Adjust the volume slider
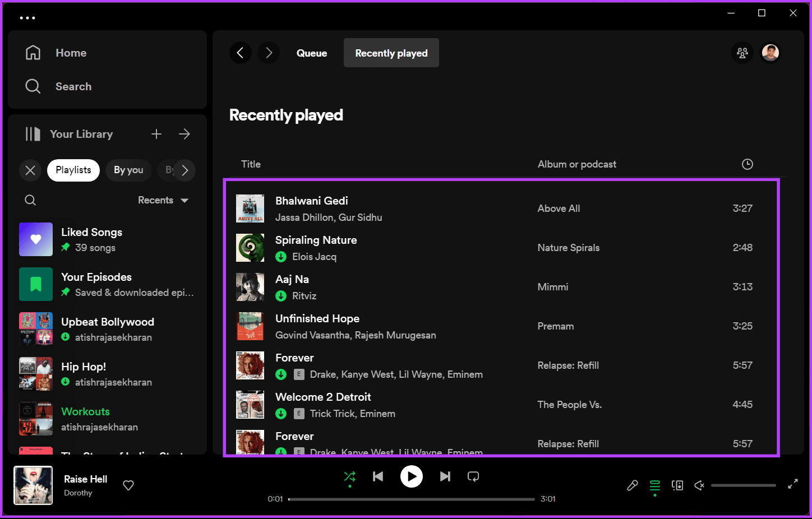Viewport: 812px width, 519px height. pyautogui.click(x=744, y=485)
